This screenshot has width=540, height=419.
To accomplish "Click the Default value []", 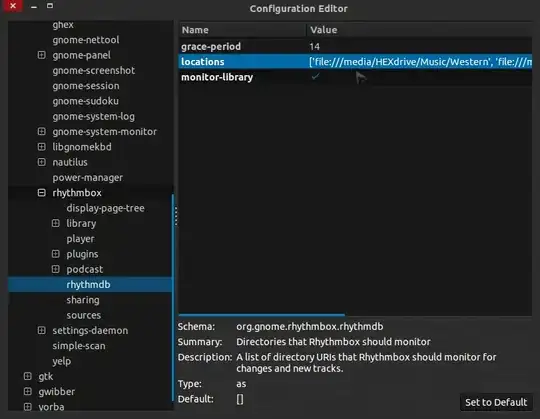I will [x=240, y=399].
